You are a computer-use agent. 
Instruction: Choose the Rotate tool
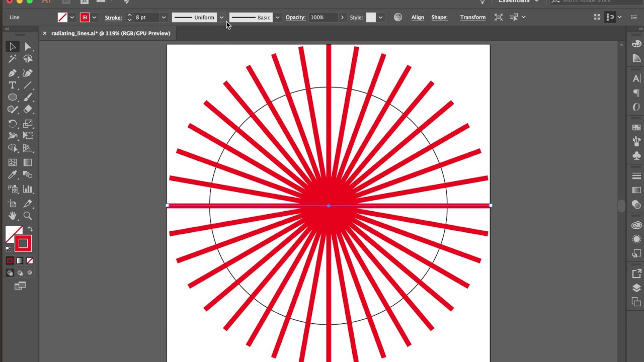pyautogui.click(x=13, y=124)
